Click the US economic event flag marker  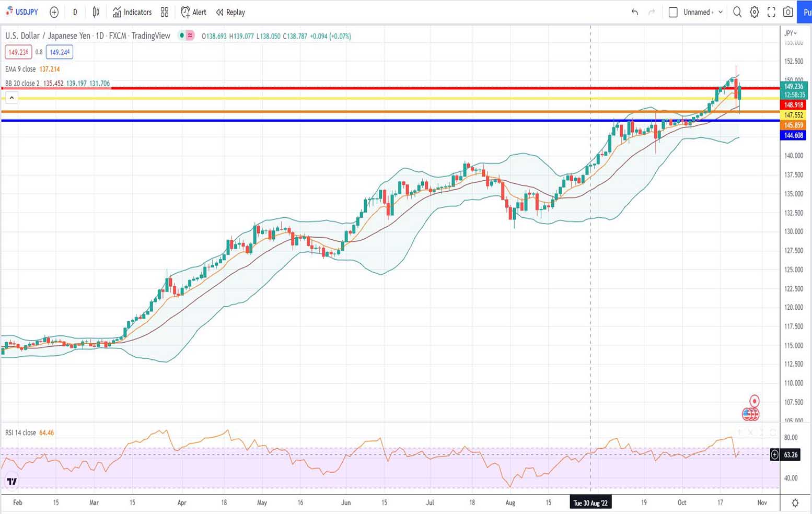pos(750,414)
